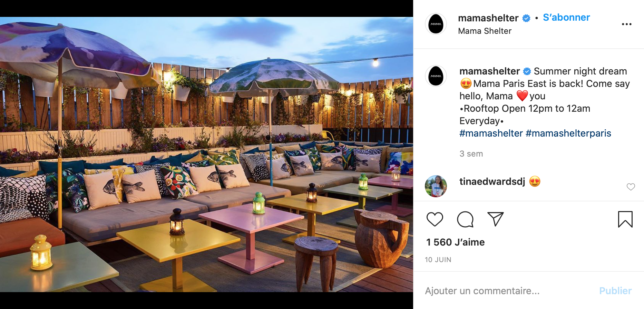644x309 pixels.
Task: Click the mamashelter avatar beside the caption
Action: click(436, 76)
